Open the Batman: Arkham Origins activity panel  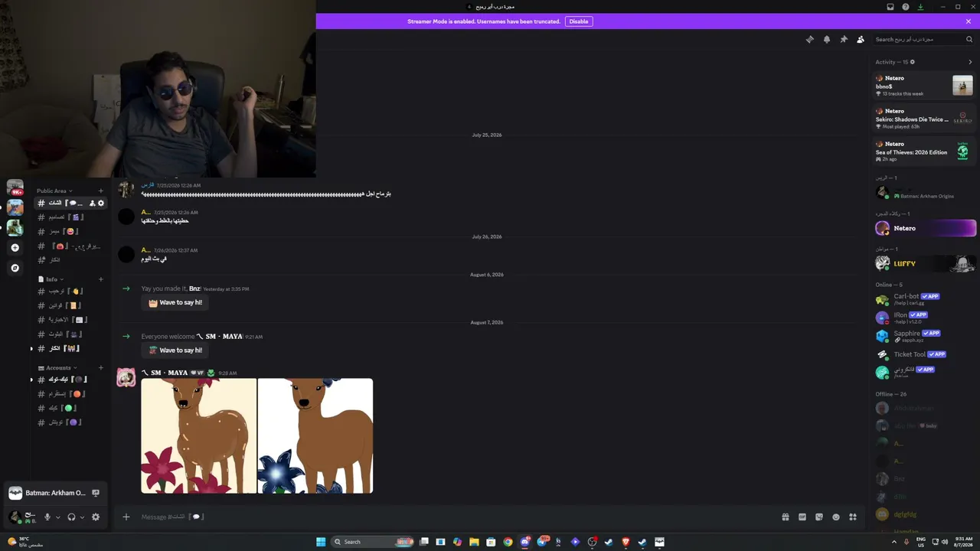[54, 493]
